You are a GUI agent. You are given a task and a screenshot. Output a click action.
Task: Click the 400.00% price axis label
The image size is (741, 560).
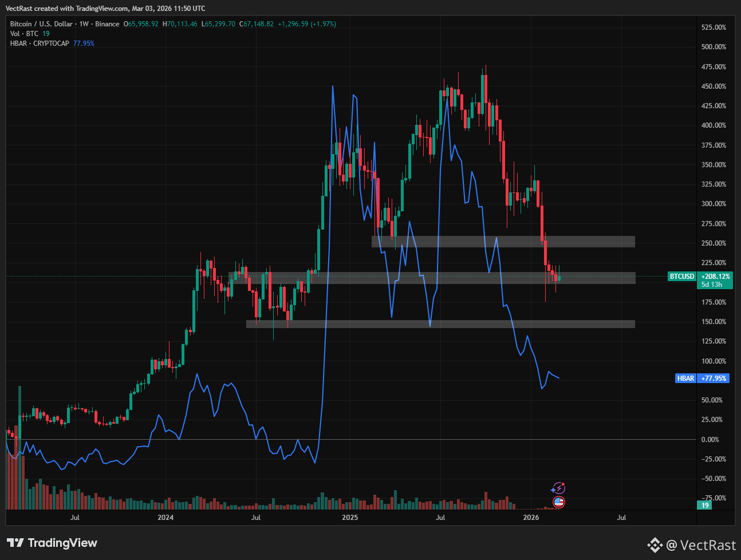[714, 125]
